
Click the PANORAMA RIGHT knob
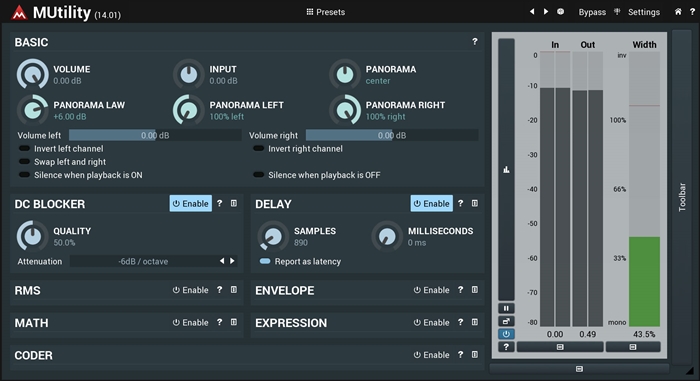[x=345, y=110]
